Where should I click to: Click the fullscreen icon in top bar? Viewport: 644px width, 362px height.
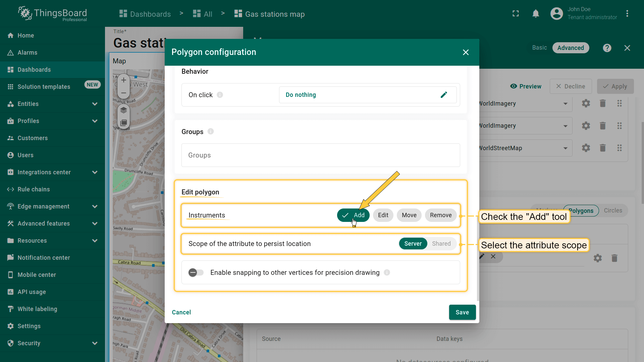click(516, 14)
